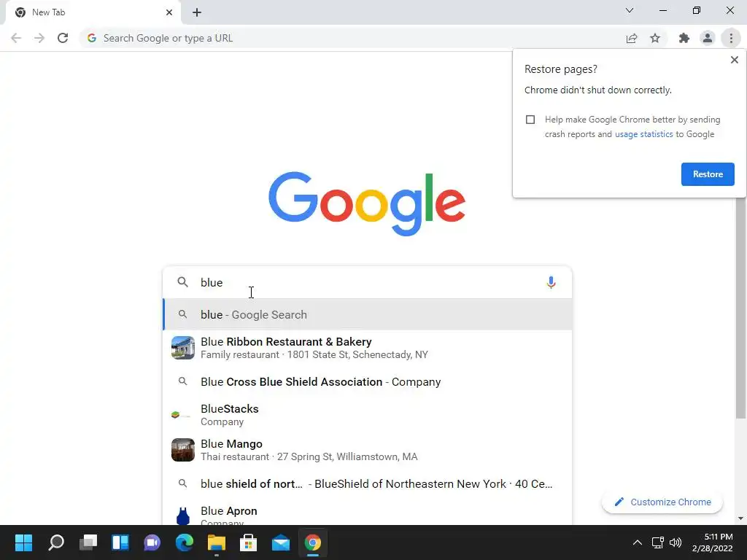Click the Chrome taskbar icon
The height and width of the screenshot is (560, 747).
pyautogui.click(x=312, y=542)
